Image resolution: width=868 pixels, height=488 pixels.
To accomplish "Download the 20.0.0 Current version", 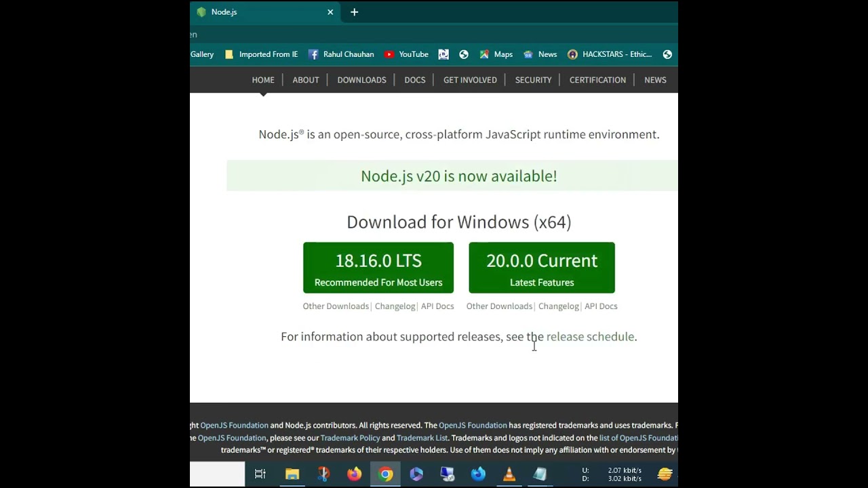I will click(542, 268).
